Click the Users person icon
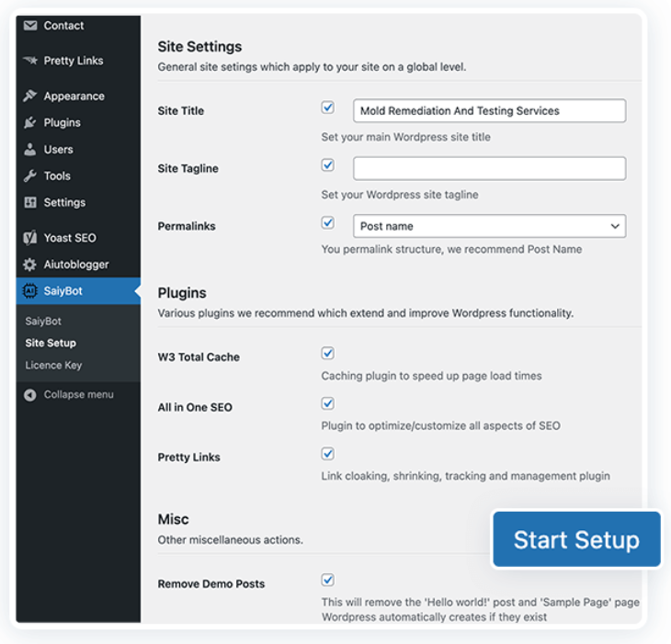The width and height of the screenshot is (671, 644). click(30, 149)
